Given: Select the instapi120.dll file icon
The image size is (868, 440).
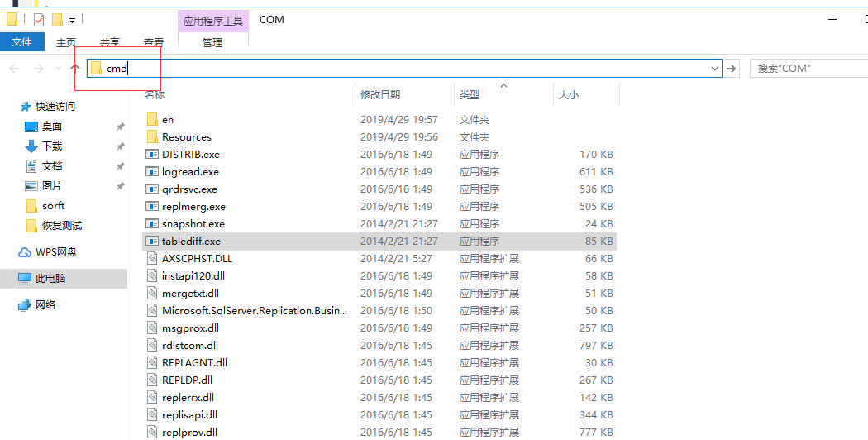Looking at the screenshot, I should (152, 276).
